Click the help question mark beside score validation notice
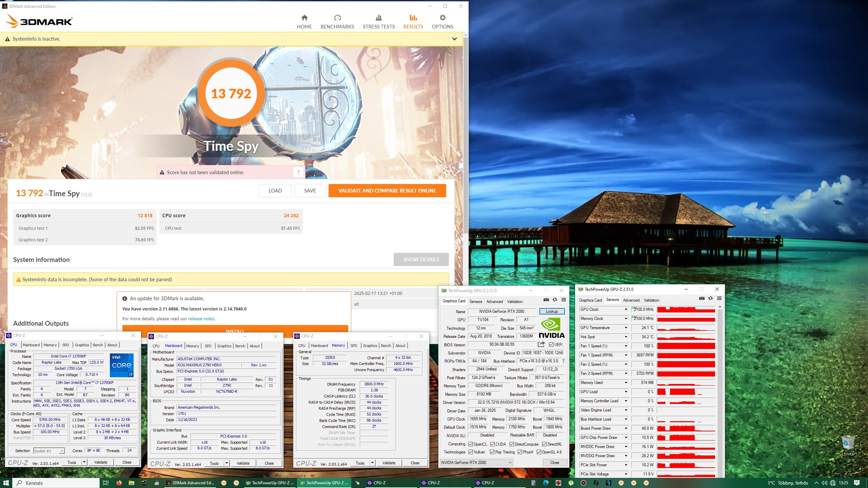The height and width of the screenshot is (488, 868). (x=298, y=172)
